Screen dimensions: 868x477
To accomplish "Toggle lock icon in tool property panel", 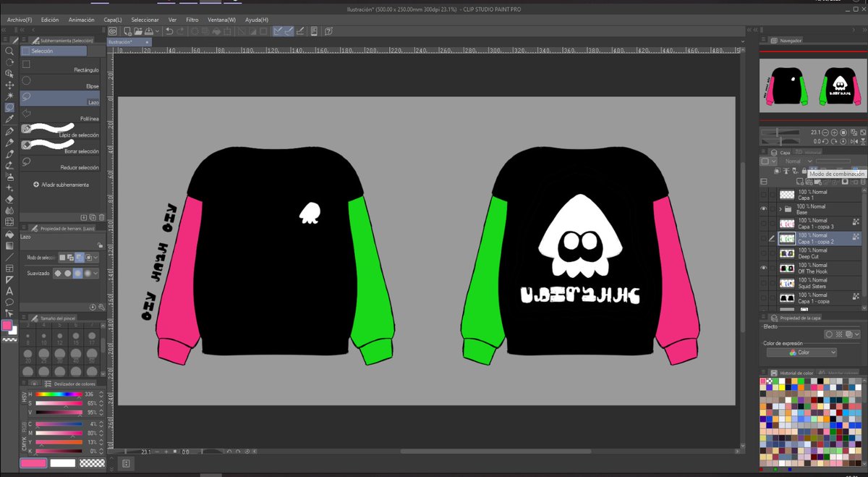I will [x=99, y=245].
